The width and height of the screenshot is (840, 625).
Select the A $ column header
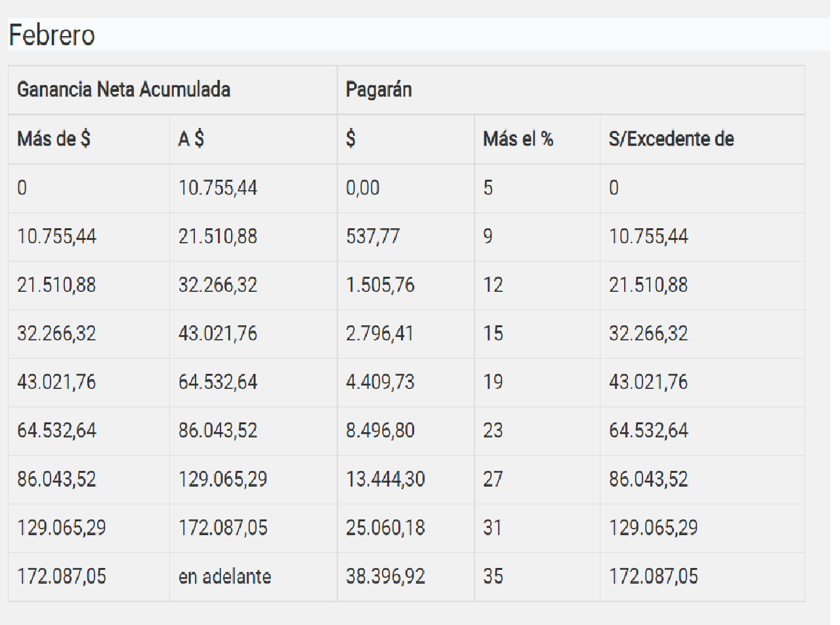point(191,138)
